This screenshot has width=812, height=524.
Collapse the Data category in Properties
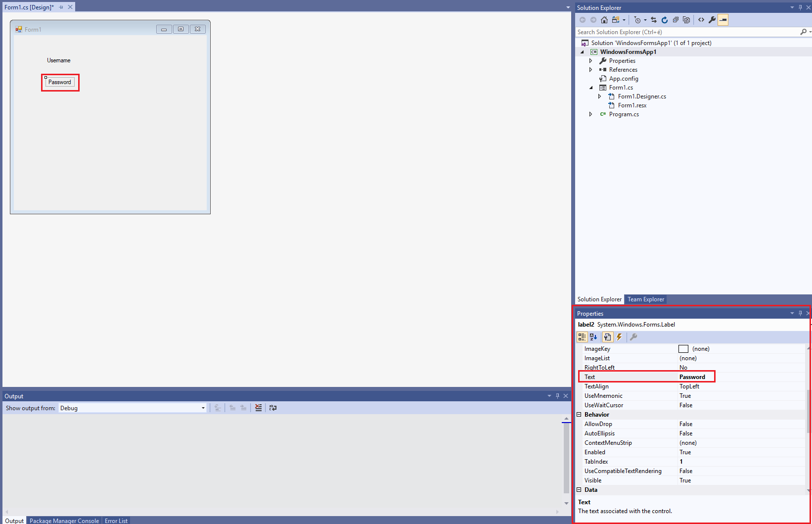pyautogui.click(x=579, y=490)
